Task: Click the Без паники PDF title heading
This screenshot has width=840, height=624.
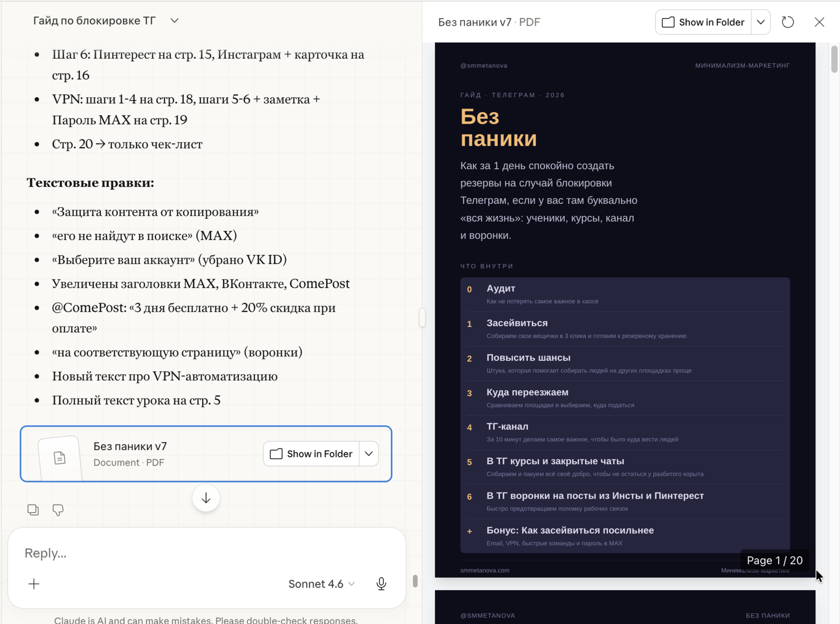Action: [x=498, y=127]
